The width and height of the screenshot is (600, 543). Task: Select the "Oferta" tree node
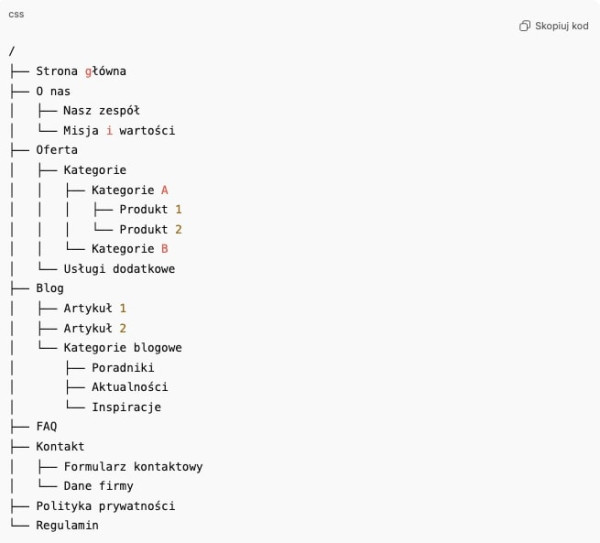(x=57, y=150)
